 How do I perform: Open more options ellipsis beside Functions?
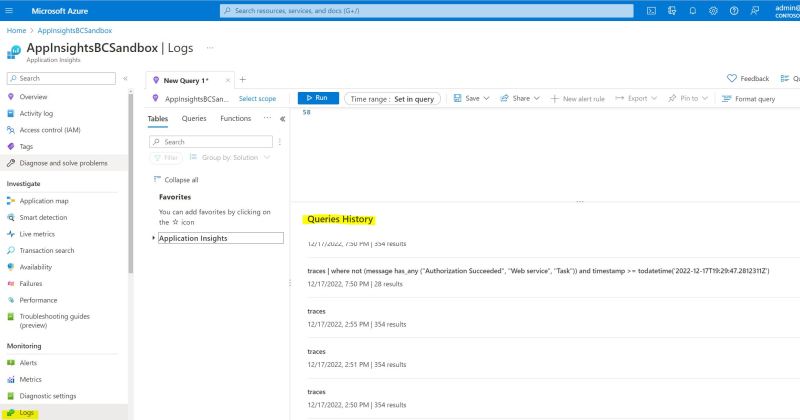[x=267, y=118]
